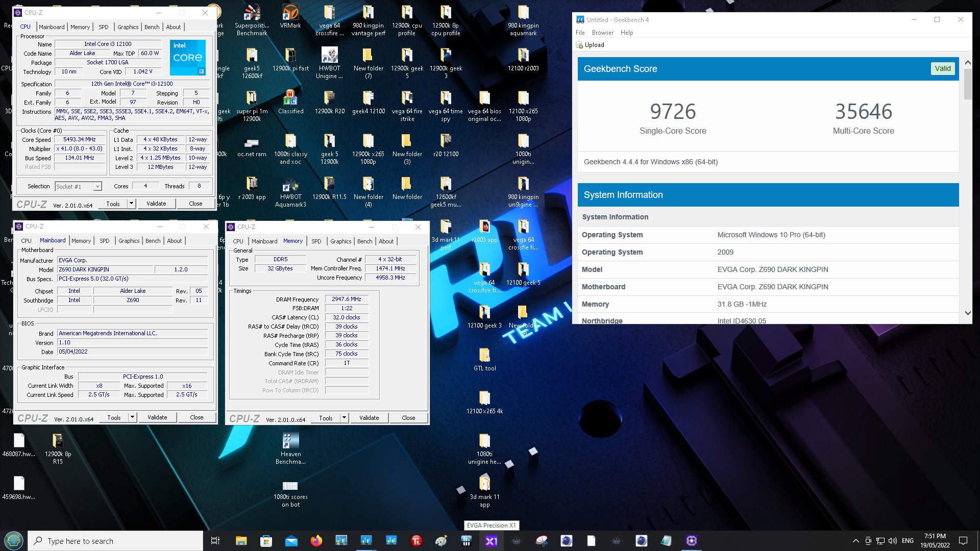The image size is (980, 551).
Task: Select the Classified desktop shortcut
Action: 290,102
